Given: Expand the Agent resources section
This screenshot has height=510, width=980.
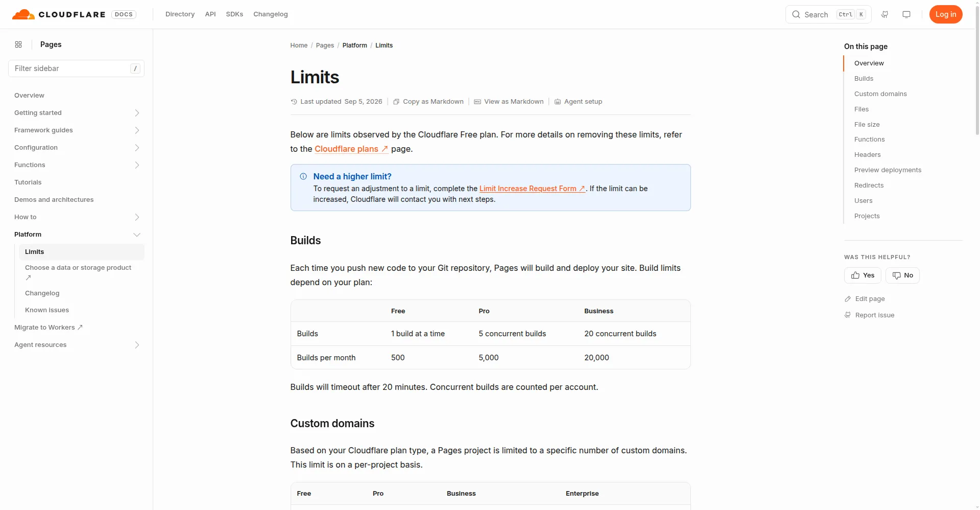Looking at the screenshot, I should pos(137,345).
